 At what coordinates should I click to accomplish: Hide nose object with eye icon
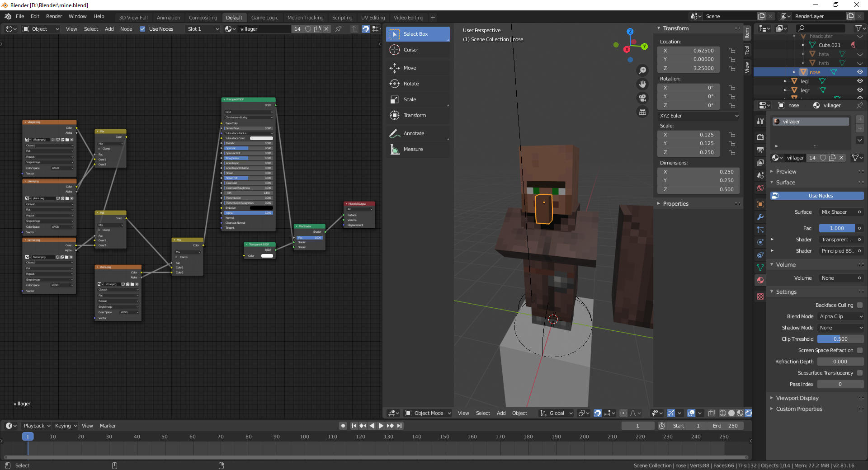pos(860,72)
